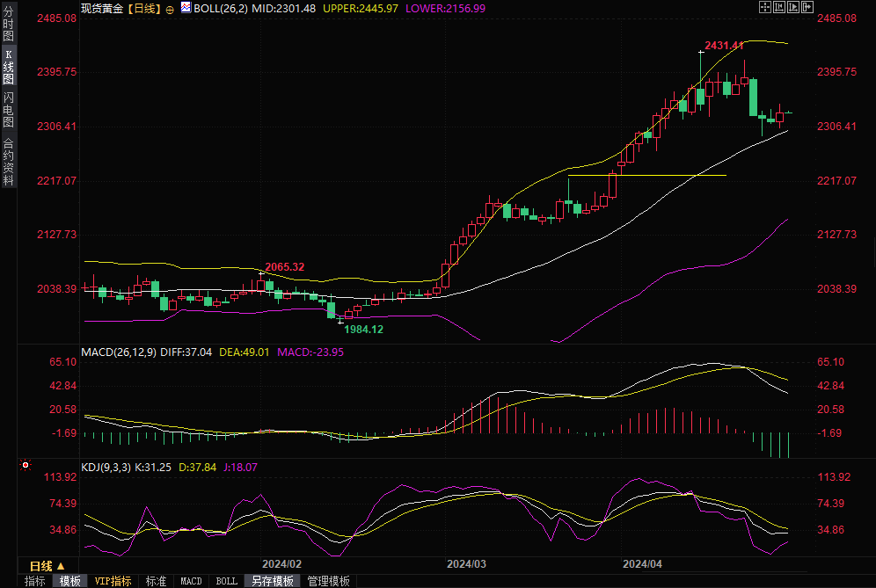876x588 pixels.
Task: Click the 另存模板 button
Action: (272, 581)
